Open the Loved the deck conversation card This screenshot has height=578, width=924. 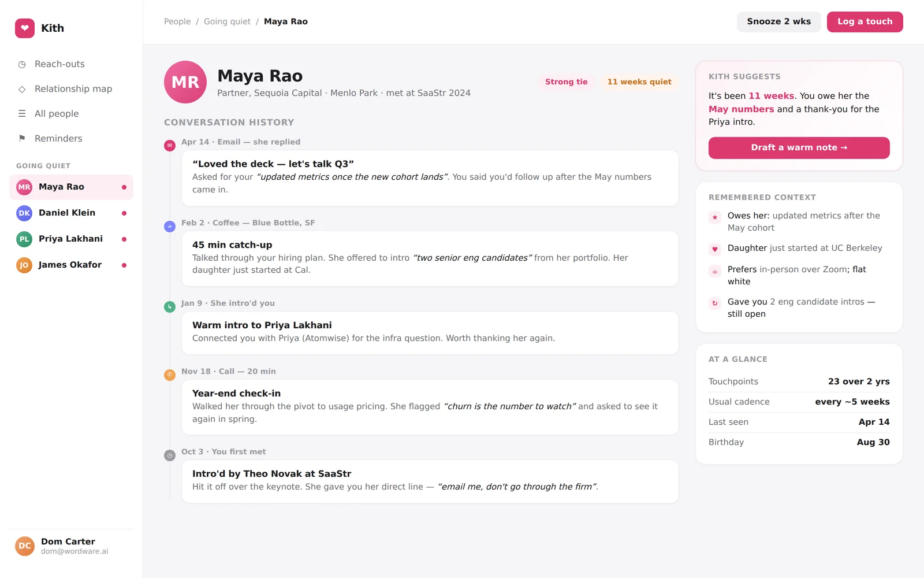430,178
